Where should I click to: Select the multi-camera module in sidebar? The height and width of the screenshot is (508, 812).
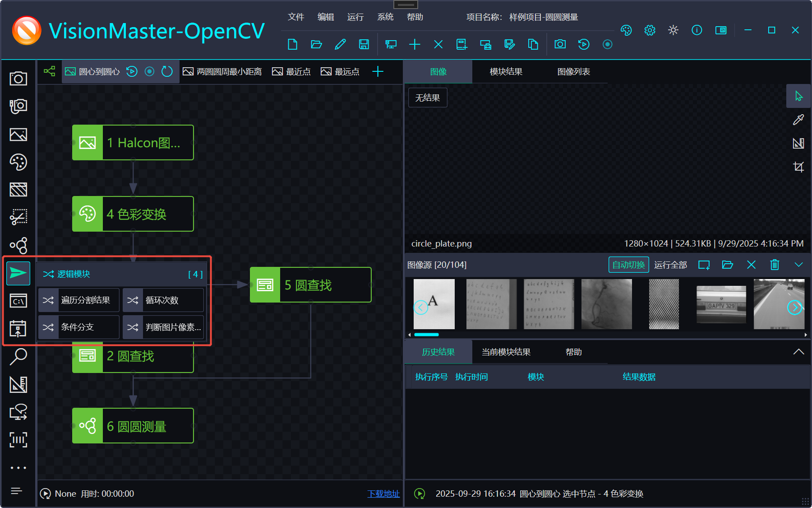click(18, 106)
